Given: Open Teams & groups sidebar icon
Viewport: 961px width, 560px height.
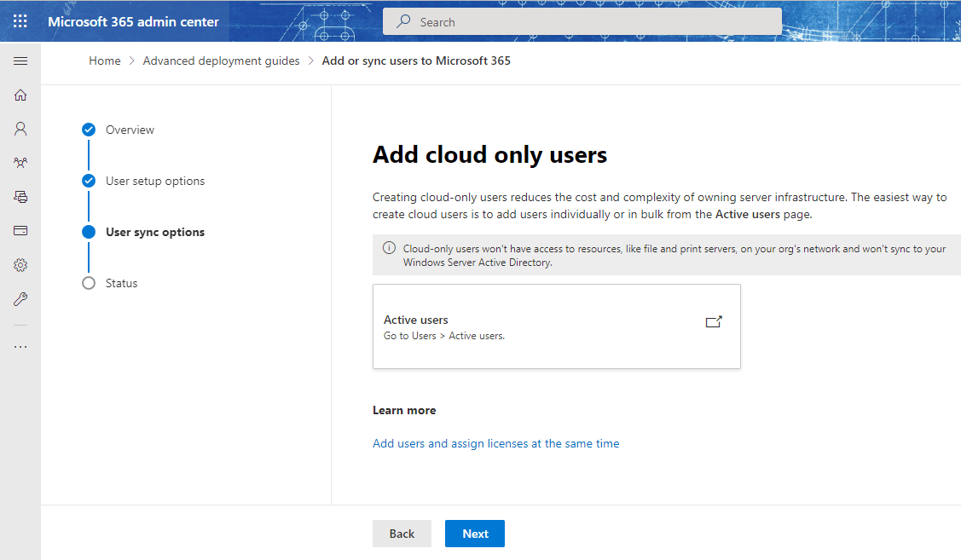Looking at the screenshot, I should tap(20, 163).
